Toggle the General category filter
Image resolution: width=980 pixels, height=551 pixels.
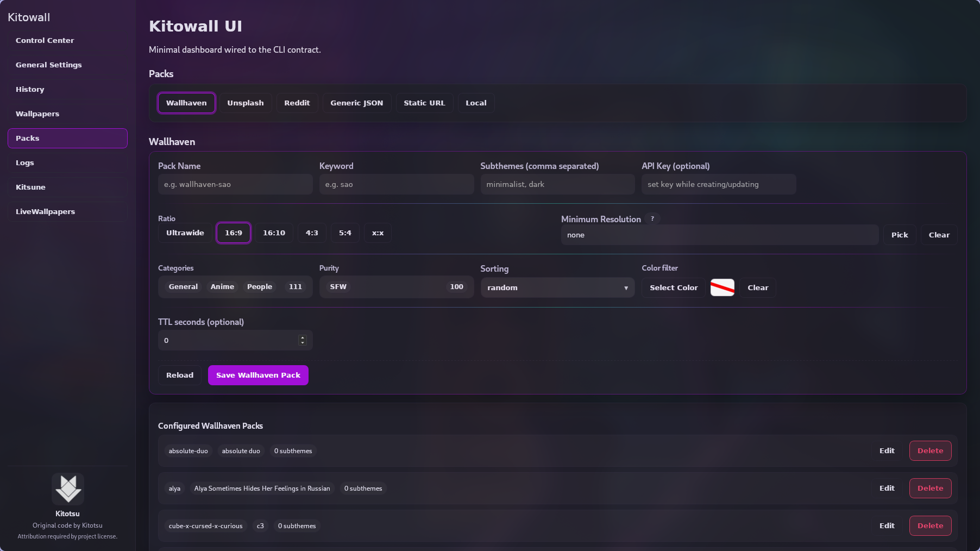(183, 286)
